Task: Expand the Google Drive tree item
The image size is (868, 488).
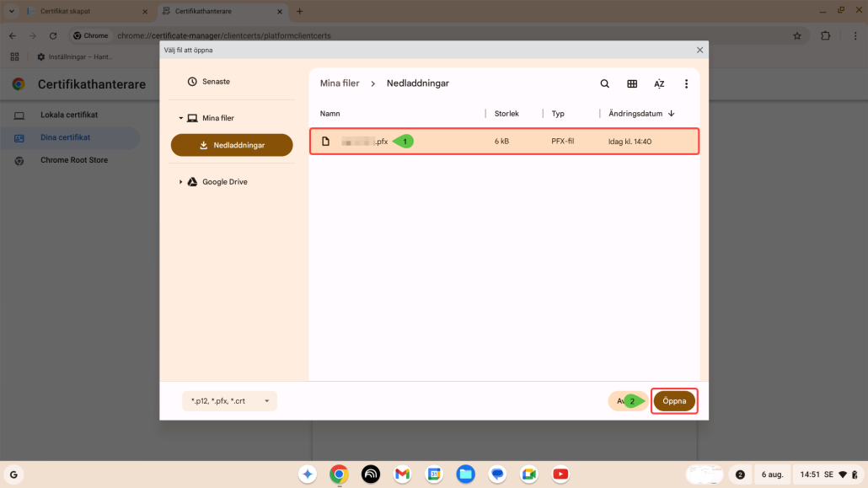Action: coord(181,182)
